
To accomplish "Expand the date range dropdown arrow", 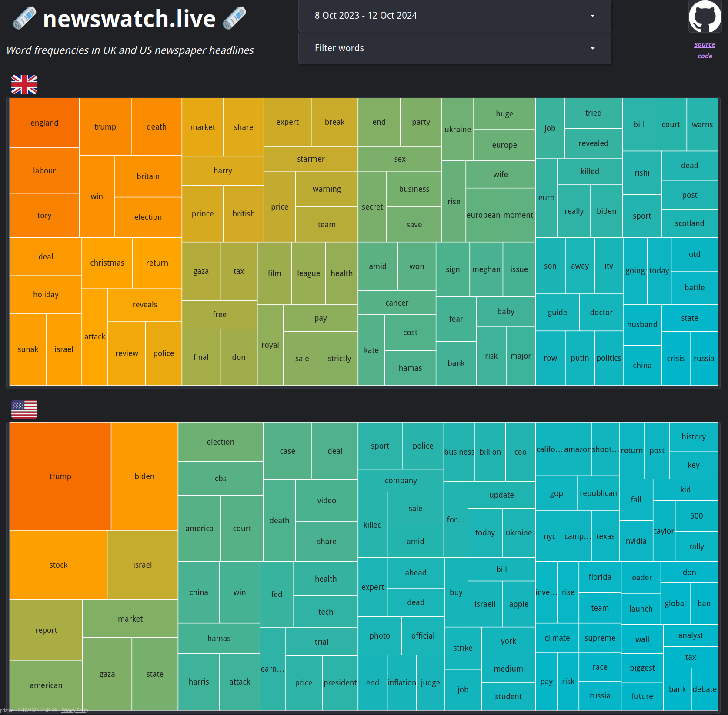I will point(592,16).
